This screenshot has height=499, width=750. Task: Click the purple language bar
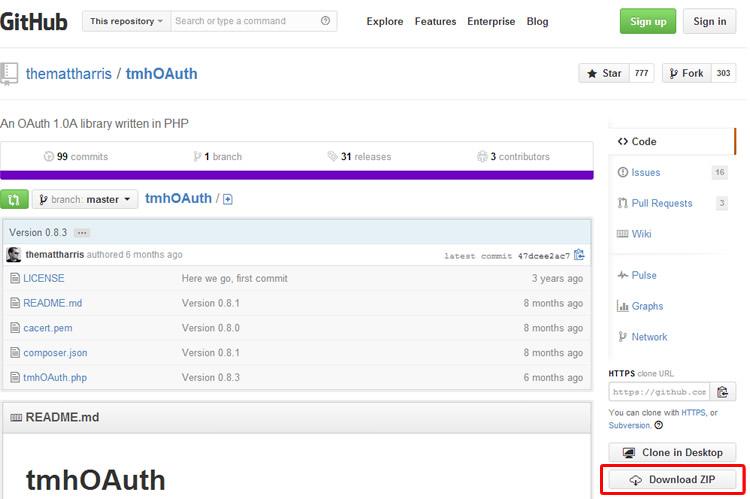point(297,175)
